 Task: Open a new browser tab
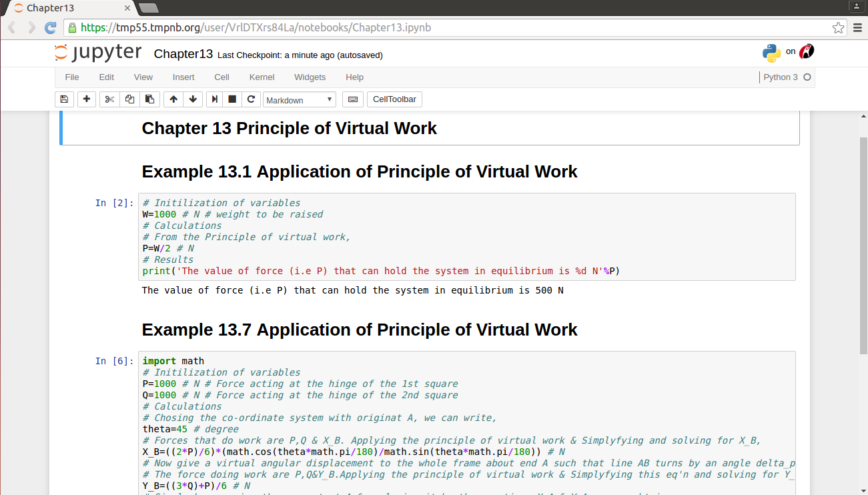pyautogui.click(x=148, y=8)
